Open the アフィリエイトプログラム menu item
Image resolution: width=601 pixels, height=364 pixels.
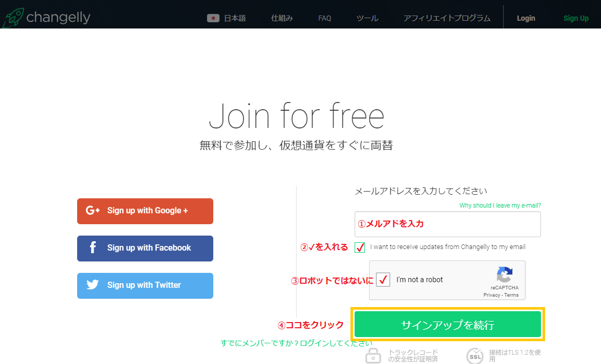pyautogui.click(x=447, y=18)
